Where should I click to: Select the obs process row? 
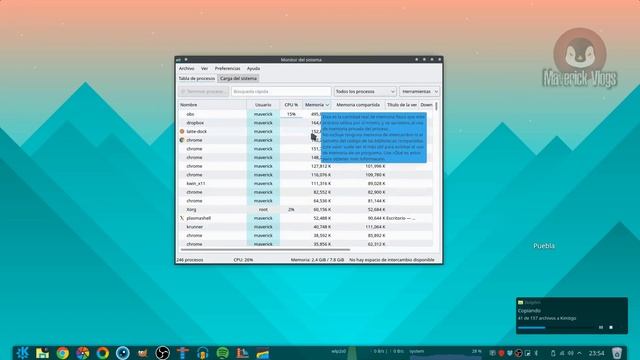point(305,114)
